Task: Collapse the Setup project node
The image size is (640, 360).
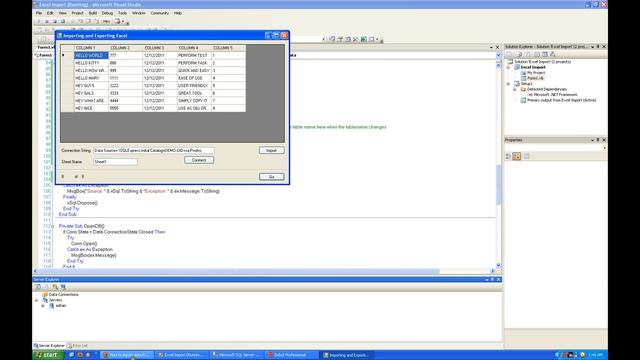Action: (x=509, y=84)
